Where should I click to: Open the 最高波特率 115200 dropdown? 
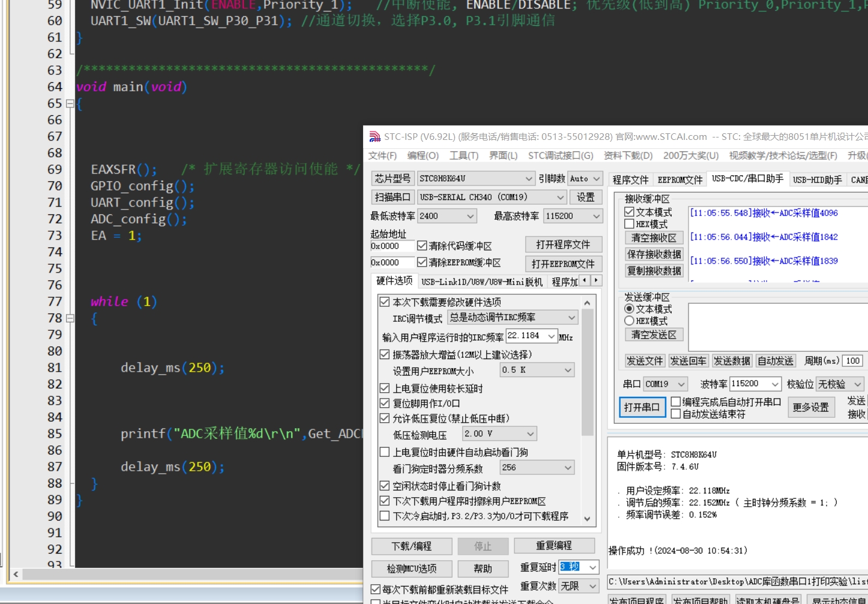[x=573, y=216]
